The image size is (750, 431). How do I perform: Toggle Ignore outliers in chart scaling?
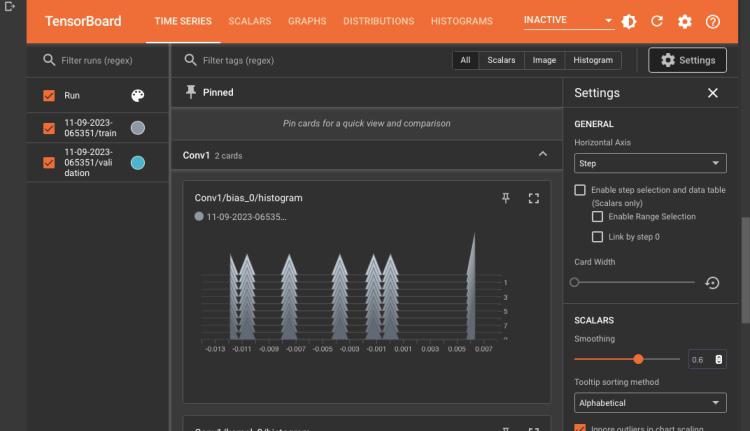click(x=580, y=428)
